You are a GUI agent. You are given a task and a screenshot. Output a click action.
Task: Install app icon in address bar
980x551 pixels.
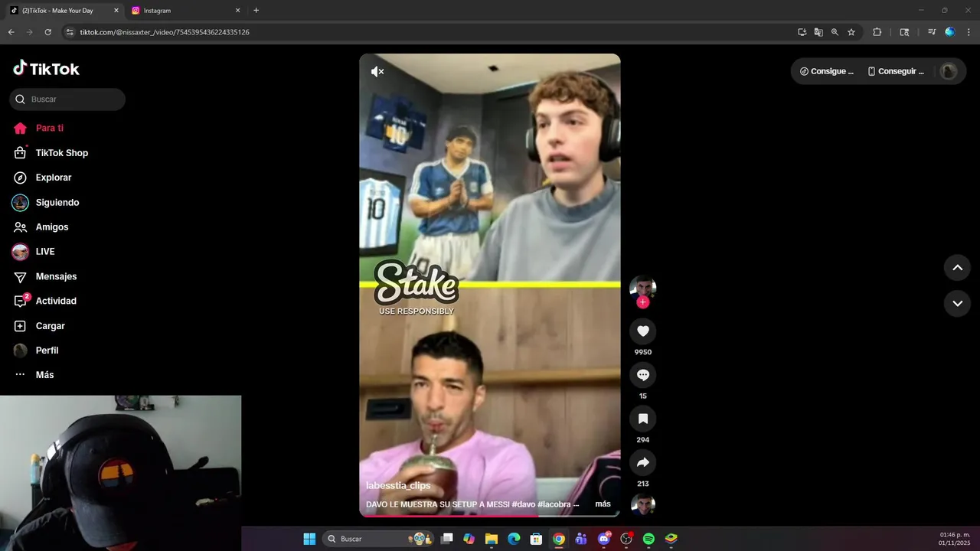[x=802, y=32]
